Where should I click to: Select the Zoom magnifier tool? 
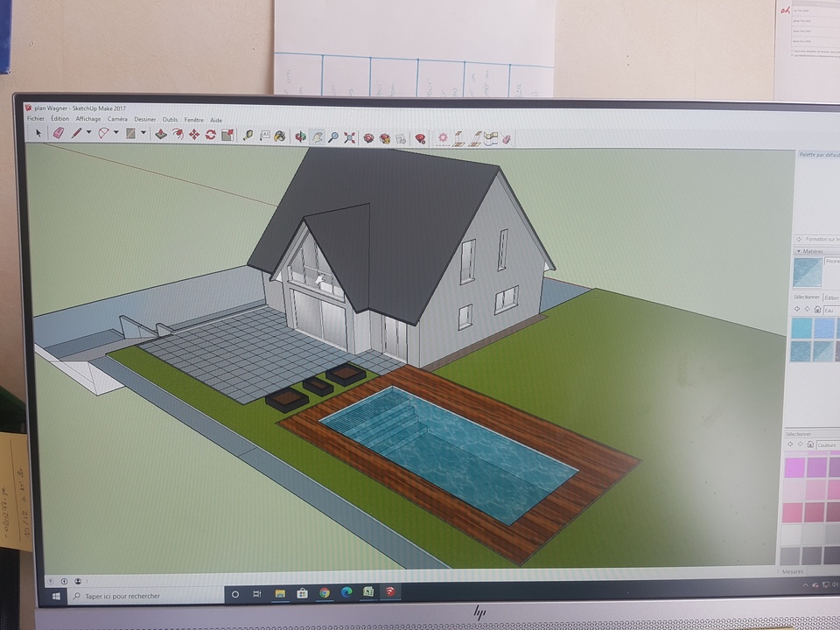coord(333,137)
